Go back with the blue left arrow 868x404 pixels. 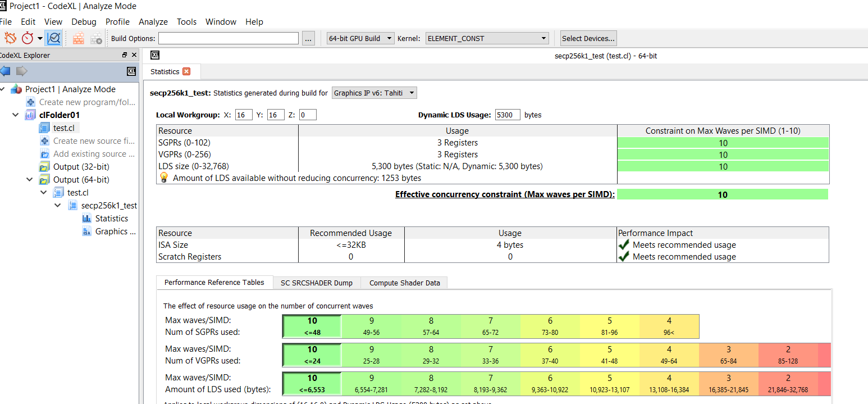click(5, 71)
